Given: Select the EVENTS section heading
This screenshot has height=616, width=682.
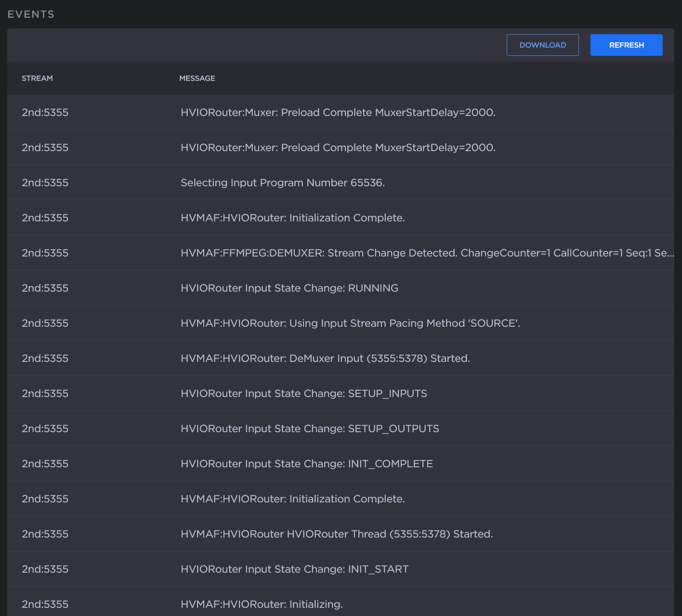Looking at the screenshot, I should [x=31, y=14].
